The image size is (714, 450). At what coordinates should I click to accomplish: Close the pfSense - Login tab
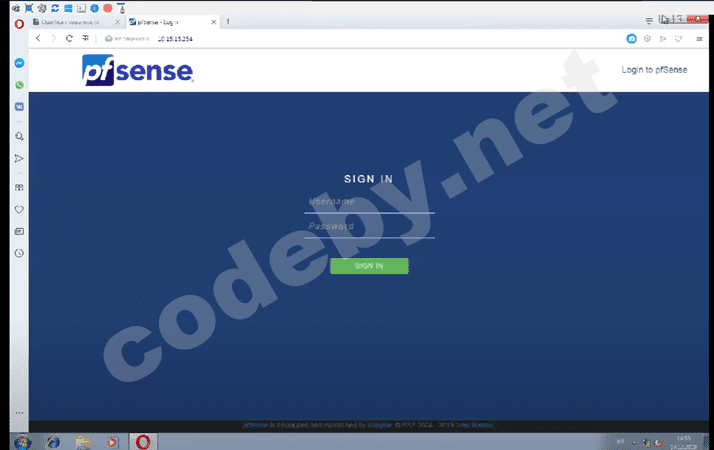[214, 22]
